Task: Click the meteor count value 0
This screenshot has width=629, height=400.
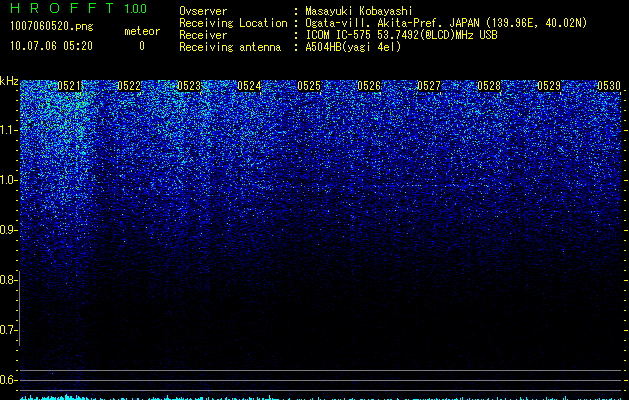Action: pos(142,46)
